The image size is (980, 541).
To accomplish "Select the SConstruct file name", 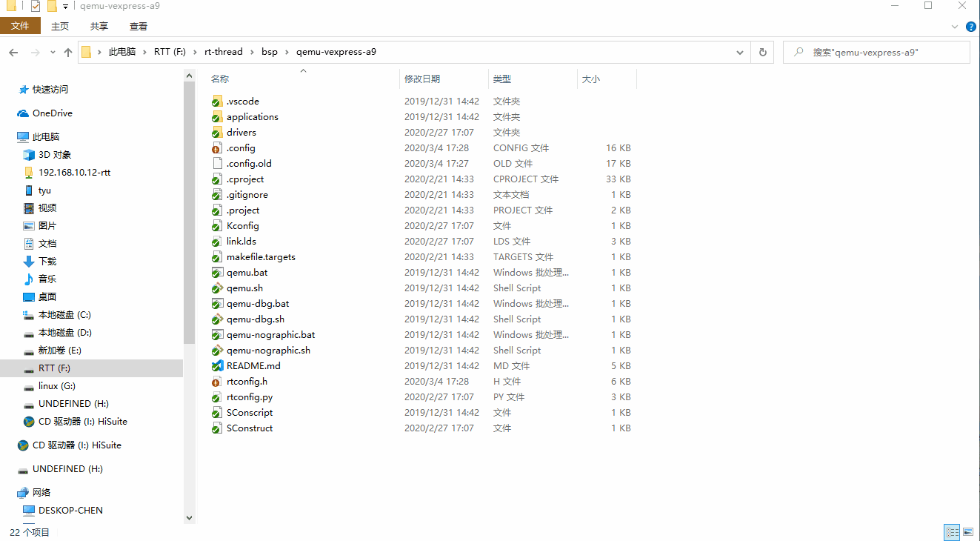I will [250, 428].
